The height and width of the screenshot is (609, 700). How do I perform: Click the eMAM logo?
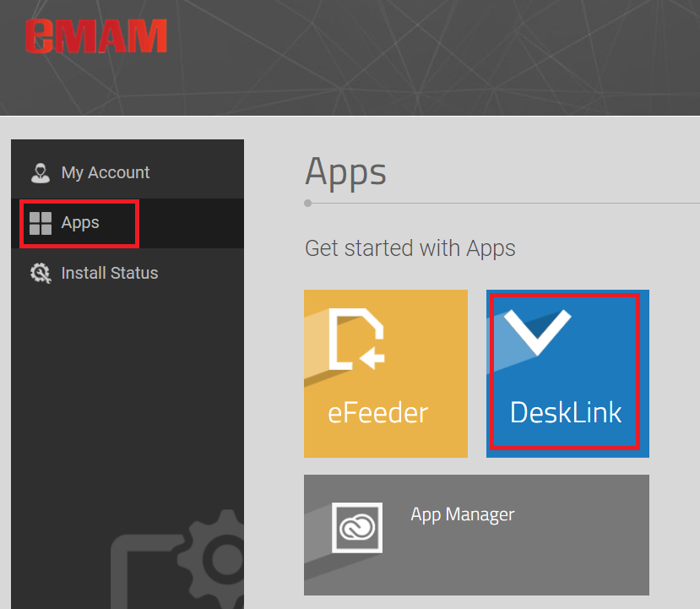pos(96,36)
